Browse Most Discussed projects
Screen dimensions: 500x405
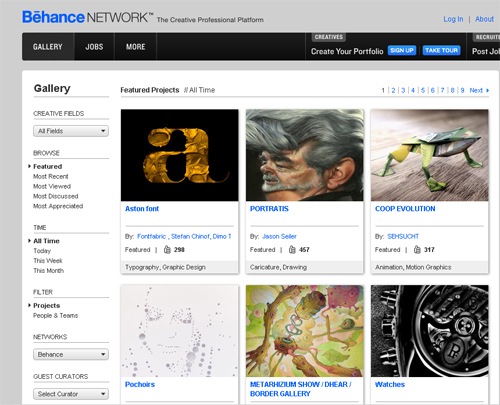pos(56,196)
